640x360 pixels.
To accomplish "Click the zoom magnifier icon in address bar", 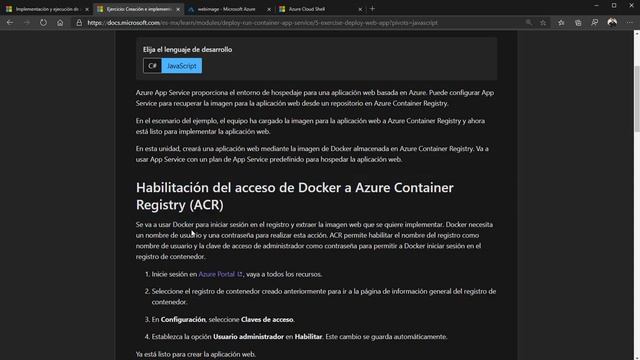I will 529,23.
